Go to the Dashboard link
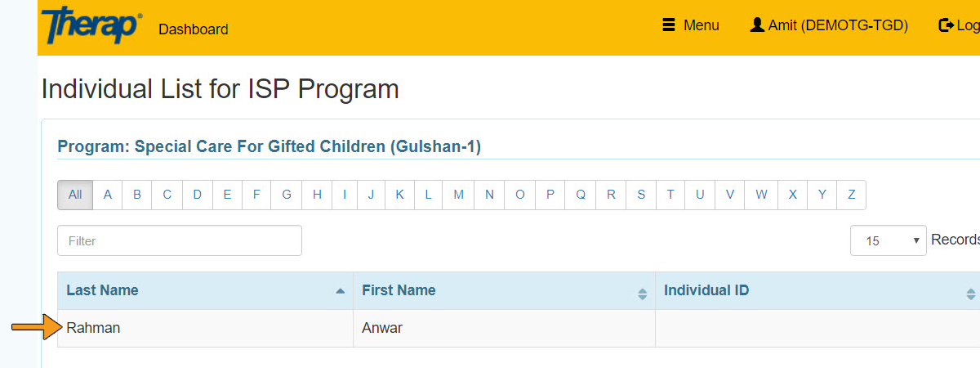The width and height of the screenshot is (980, 368). coord(193,29)
